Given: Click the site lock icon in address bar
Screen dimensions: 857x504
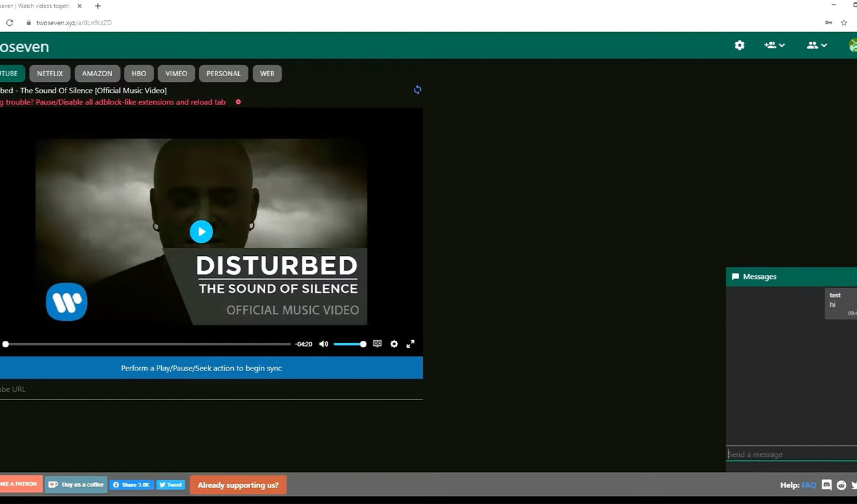Looking at the screenshot, I should pos(28,23).
